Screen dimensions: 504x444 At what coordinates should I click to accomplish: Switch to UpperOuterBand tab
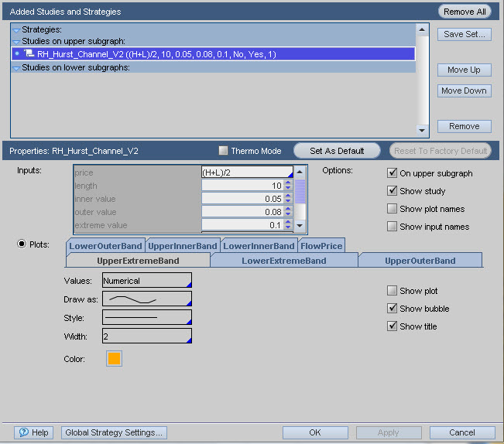[420, 261]
